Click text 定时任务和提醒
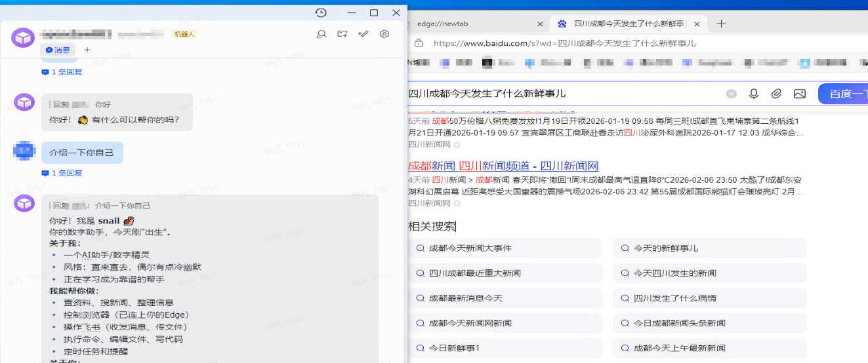 coord(96,351)
